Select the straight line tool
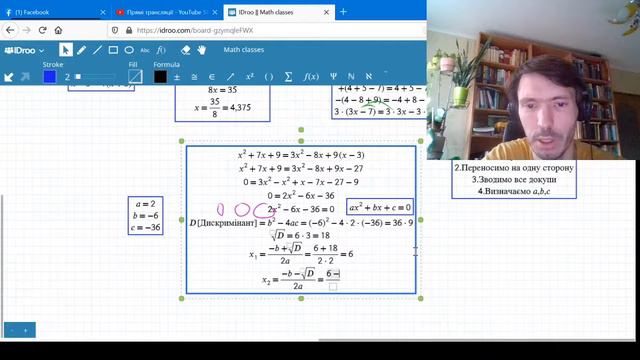640x360 pixels. click(x=97, y=50)
